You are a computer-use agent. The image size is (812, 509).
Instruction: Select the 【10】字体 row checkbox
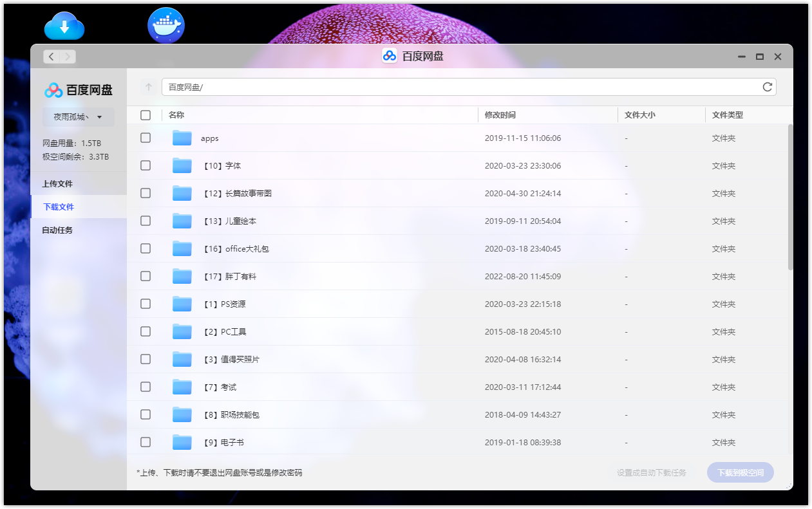pos(146,165)
